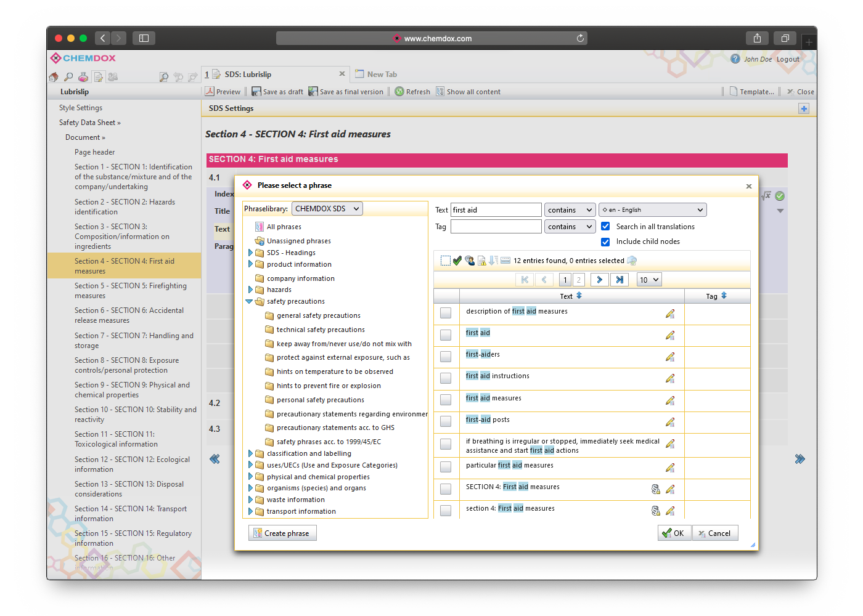Click the plus icon in SDS Settings bar
The height and width of the screenshot is (616, 863).
[804, 108]
